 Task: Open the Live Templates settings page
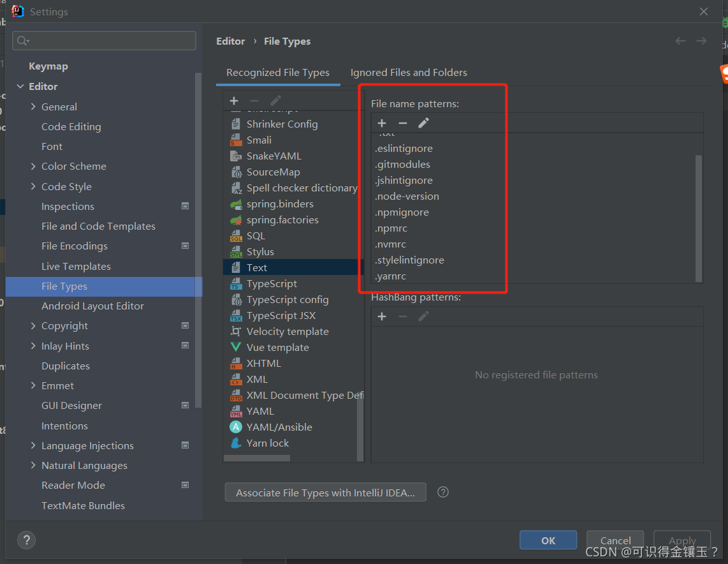76,266
